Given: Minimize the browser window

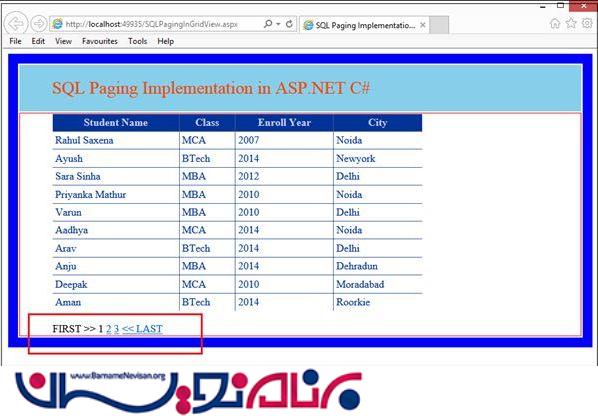Looking at the screenshot, I should pyautogui.click(x=543, y=6).
